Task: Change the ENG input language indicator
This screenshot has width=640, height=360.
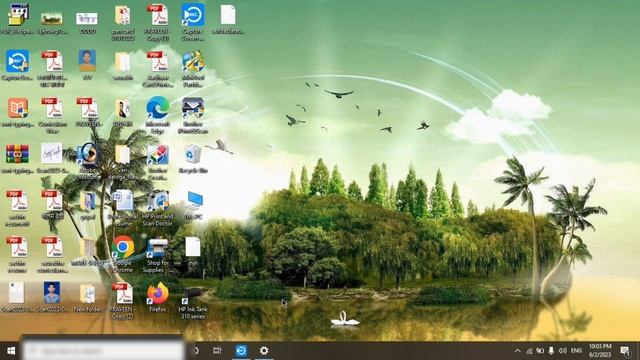Action: click(x=576, y=351)
